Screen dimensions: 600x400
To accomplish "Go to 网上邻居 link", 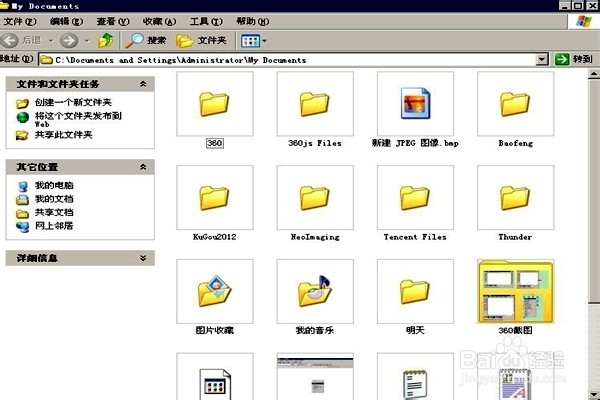I will coord(54,226).
